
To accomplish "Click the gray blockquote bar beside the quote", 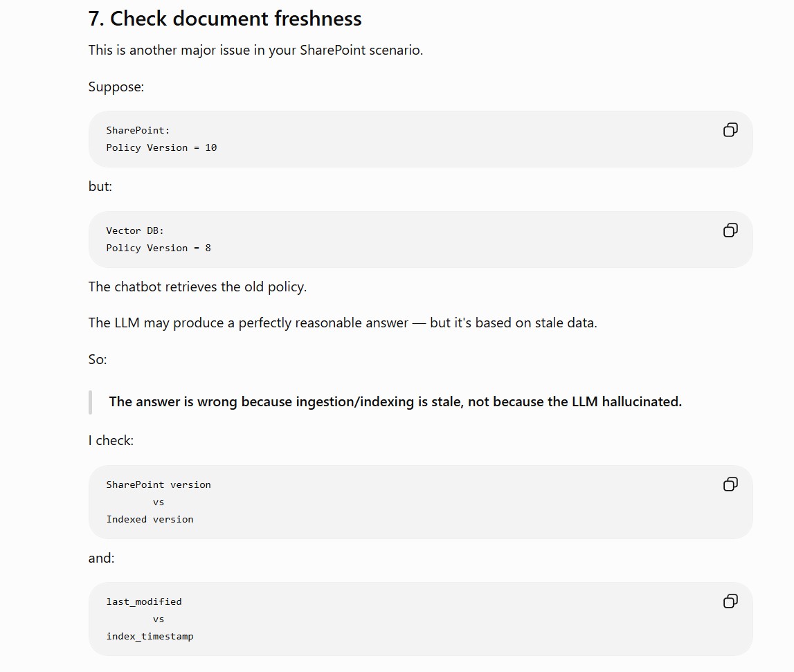I will pos(90,402).
